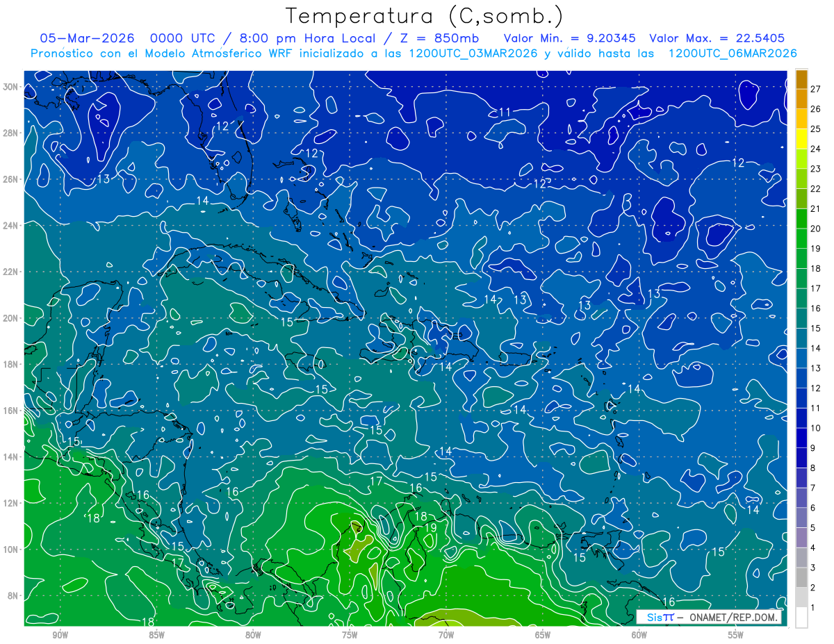Click the "16N" latitude axis label
This screenshot has height=644, width=834.
[12, 411]
